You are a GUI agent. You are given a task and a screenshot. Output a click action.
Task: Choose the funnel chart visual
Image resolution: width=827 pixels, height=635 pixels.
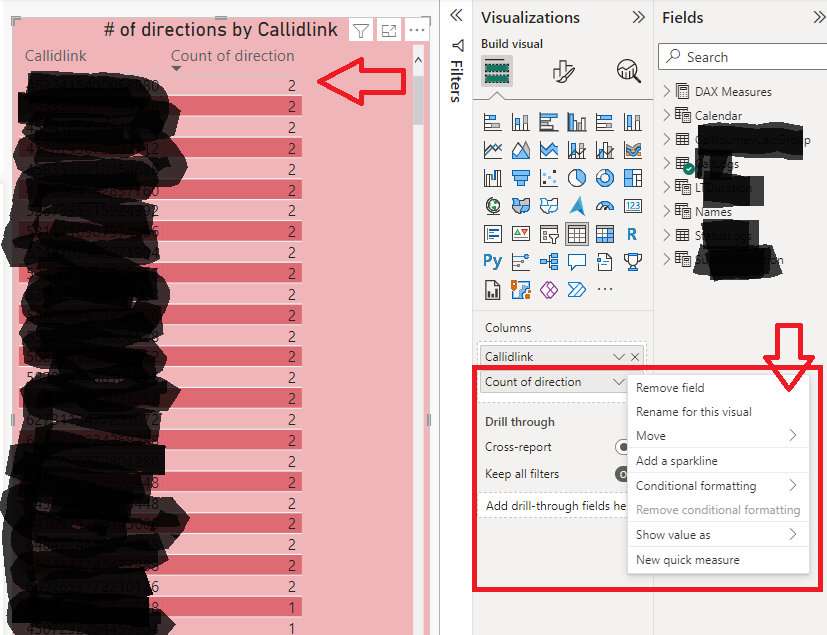pyautogui.click(x=521, y=178)
